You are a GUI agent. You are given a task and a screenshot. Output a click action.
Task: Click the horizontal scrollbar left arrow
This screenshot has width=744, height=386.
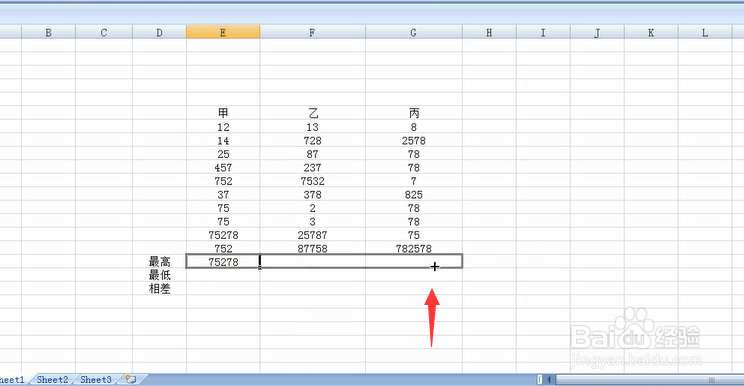coord(549,379)
